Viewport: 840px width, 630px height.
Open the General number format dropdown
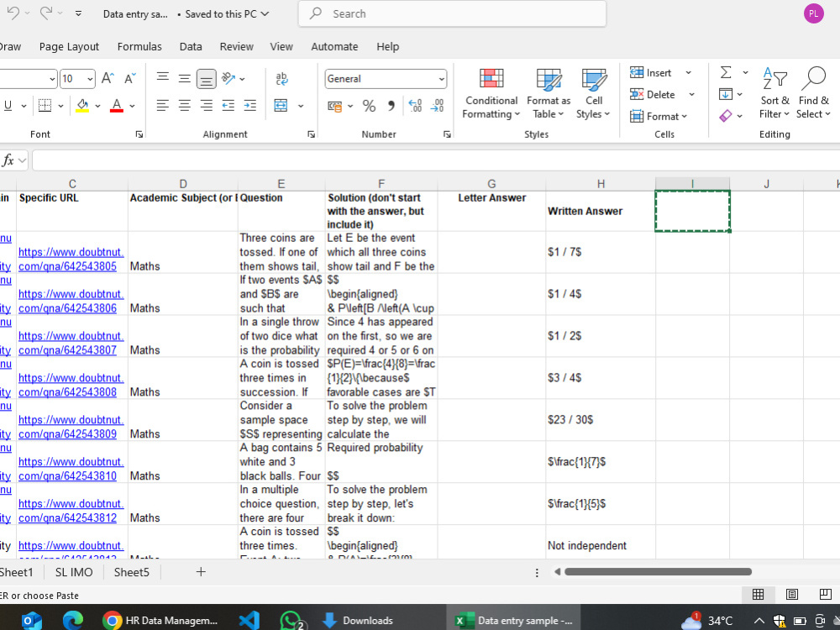pyautogui.click(x=442, y=79)
